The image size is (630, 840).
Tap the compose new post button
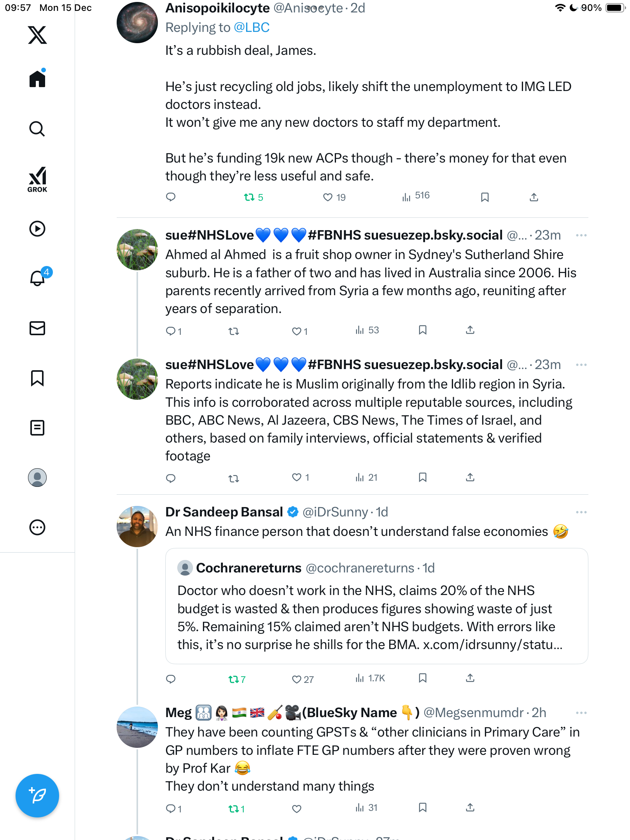tap(37, 795)
